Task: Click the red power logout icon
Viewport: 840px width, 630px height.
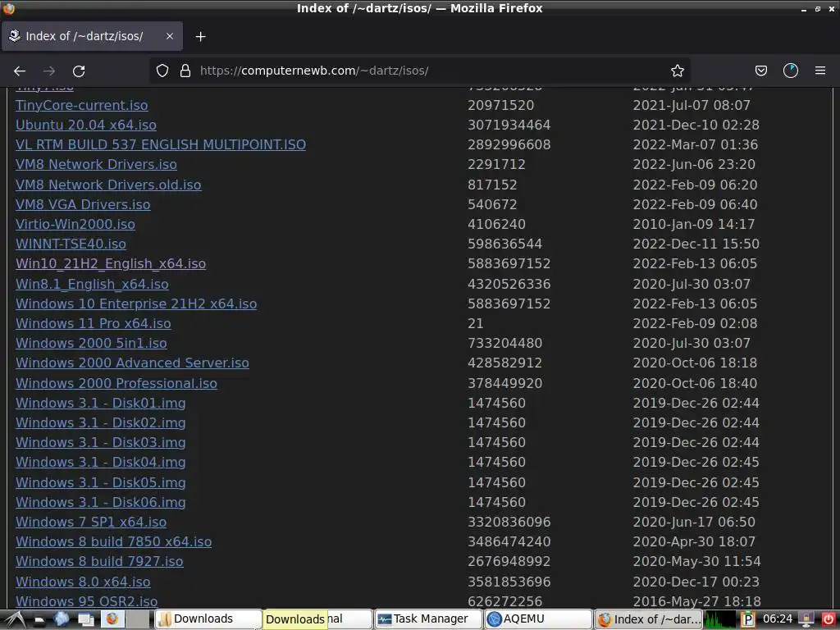Action: point(828,620)
